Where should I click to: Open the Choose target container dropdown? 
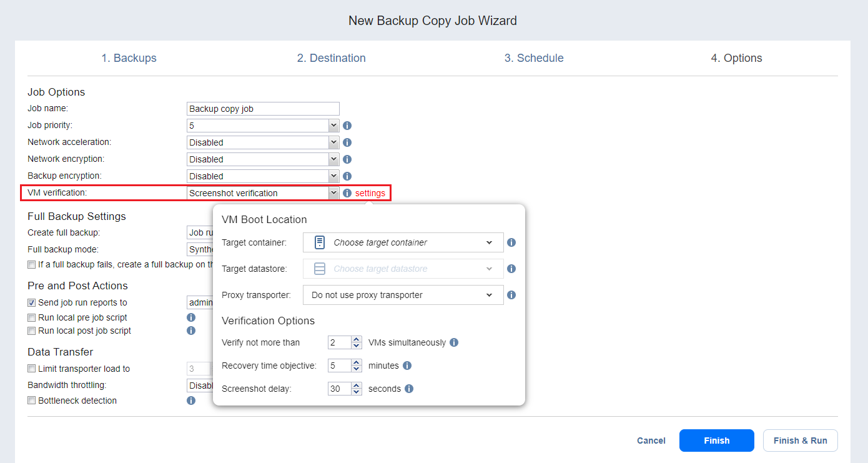(403, 242)
